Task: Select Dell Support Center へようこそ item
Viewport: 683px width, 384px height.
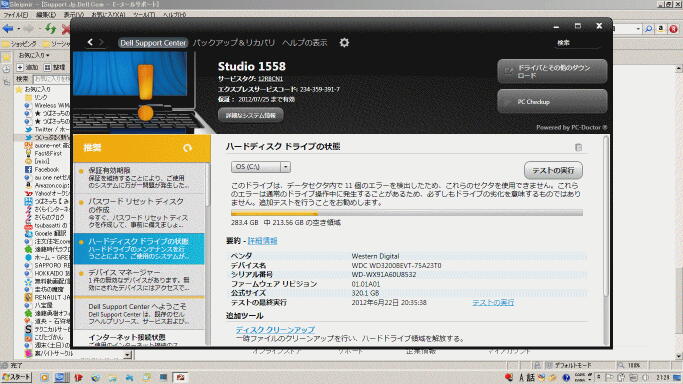Action: click(x=139, y=313)
